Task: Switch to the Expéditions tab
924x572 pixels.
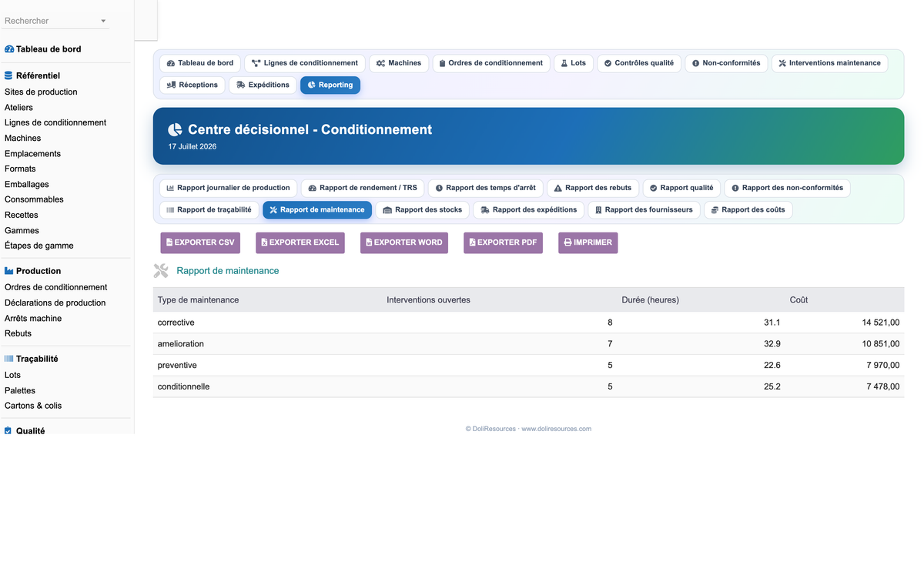Action: 263,85
